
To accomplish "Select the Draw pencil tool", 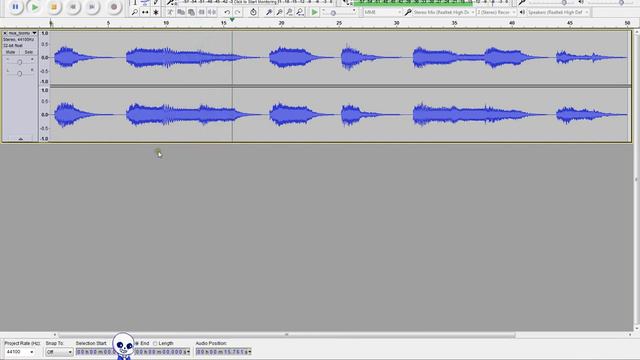I will coord(156,2).
